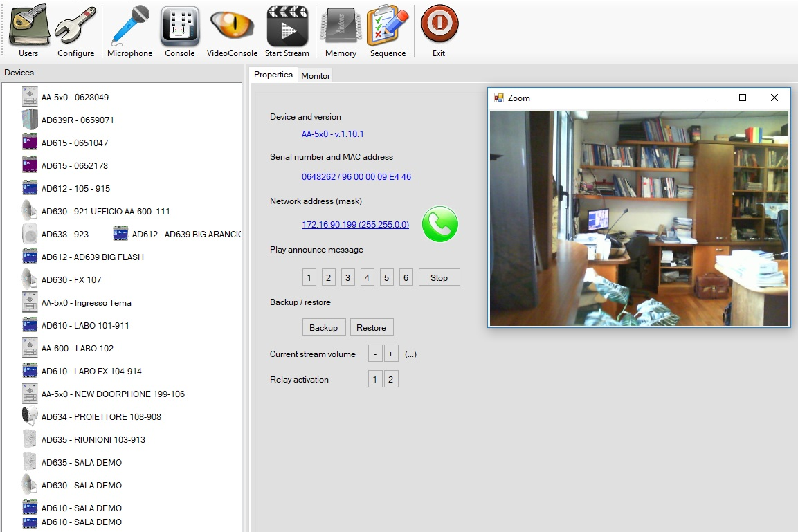Decrease current stream volume with minus

(375, 354)
